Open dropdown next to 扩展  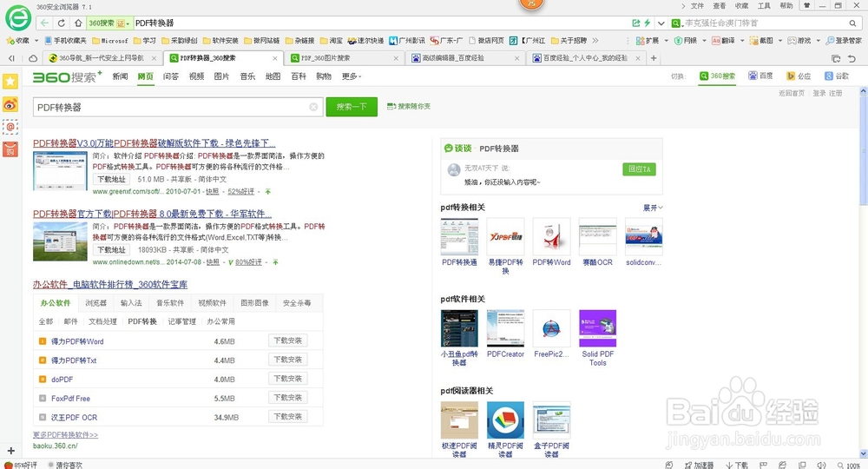coord(666,41)
